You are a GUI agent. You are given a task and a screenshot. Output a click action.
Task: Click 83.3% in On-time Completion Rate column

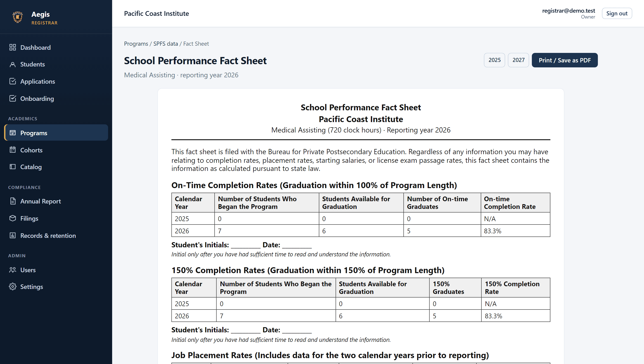[492, 231]
